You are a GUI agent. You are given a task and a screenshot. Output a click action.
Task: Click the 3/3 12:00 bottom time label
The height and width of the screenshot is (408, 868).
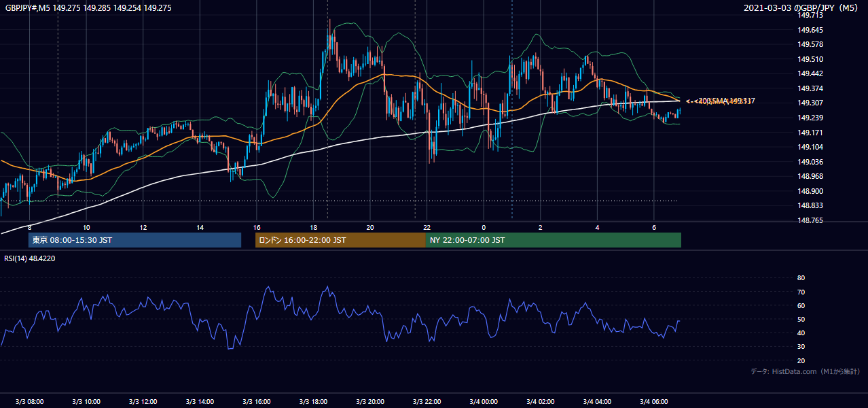pos(143,401)
